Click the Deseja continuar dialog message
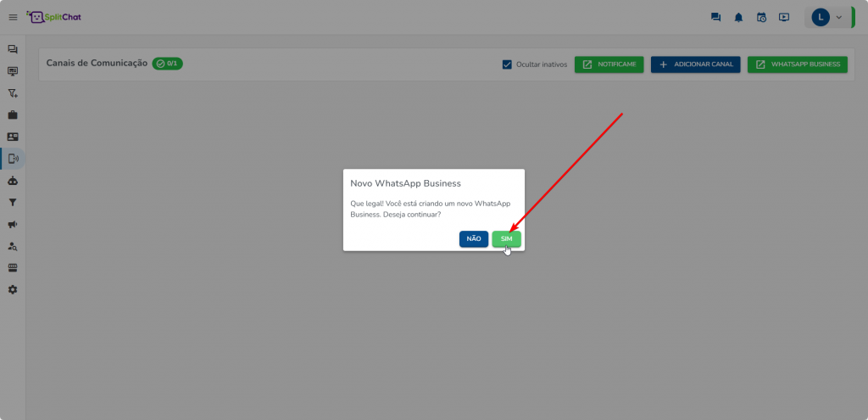 click(x=430, y=209)
